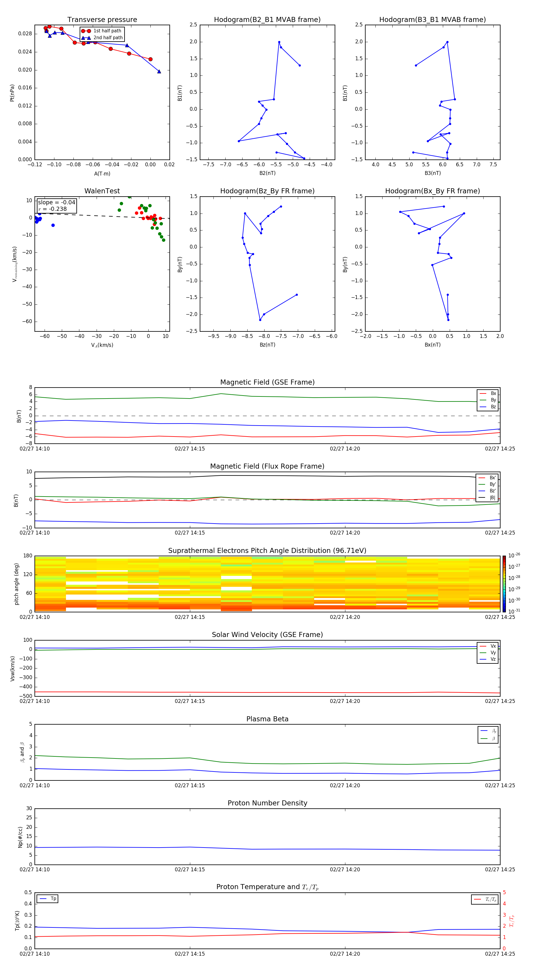Click the 'A(T·m)' x-axis label
The width and height of the screenshot is (535, 980).
102,174
